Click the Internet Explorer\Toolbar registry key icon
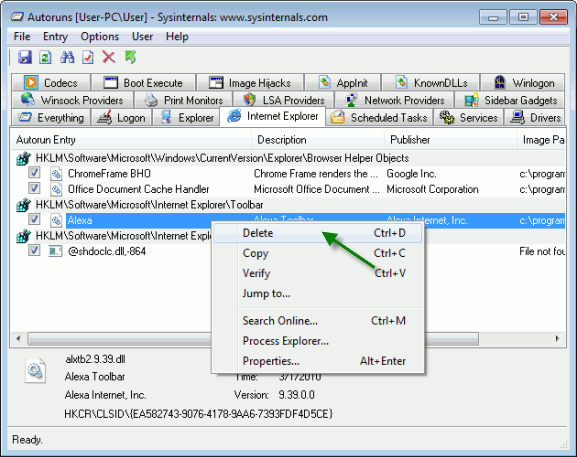The height and width of the screenshot is (457, 577). (24, 205)
